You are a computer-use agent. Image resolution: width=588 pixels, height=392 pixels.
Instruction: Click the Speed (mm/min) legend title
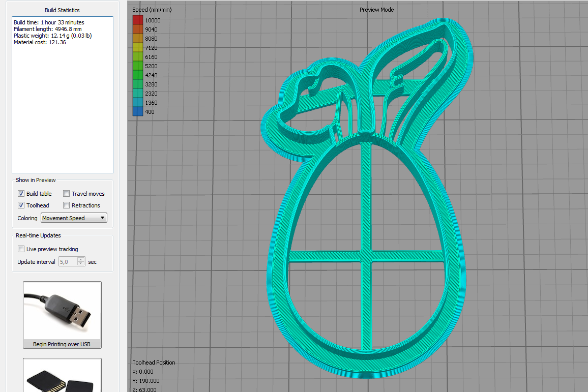[x=152, y=10]
